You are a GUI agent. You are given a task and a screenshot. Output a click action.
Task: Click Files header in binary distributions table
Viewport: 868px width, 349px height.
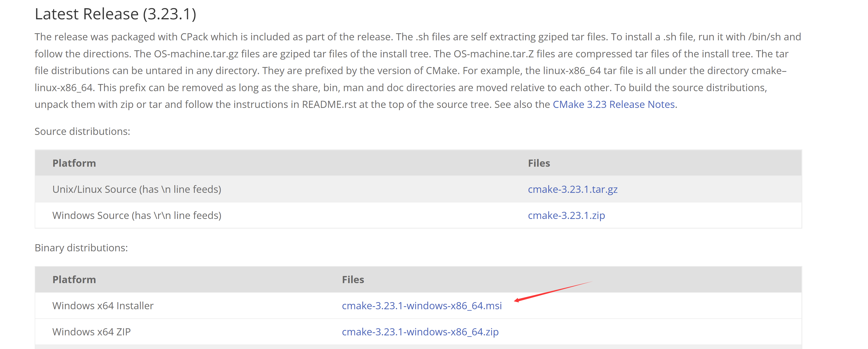click(x=353, y=280)
